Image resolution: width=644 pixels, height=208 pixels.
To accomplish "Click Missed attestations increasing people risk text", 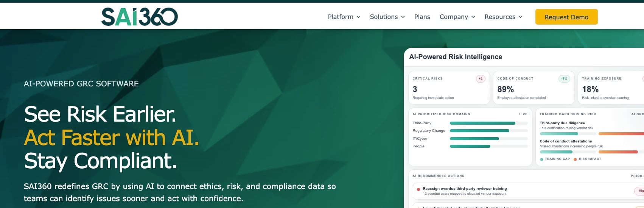I will [571, 146].
